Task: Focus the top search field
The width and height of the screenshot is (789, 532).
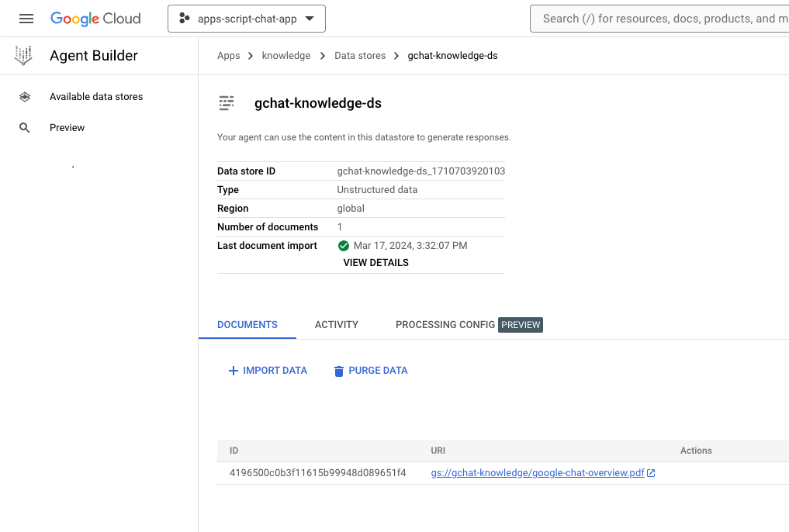Action: click(x=659, y=19)
